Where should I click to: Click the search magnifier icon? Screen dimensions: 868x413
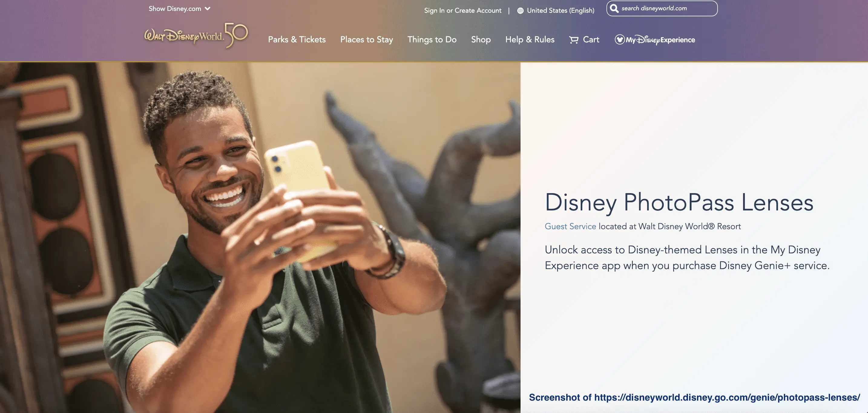(x=614, y=8)
